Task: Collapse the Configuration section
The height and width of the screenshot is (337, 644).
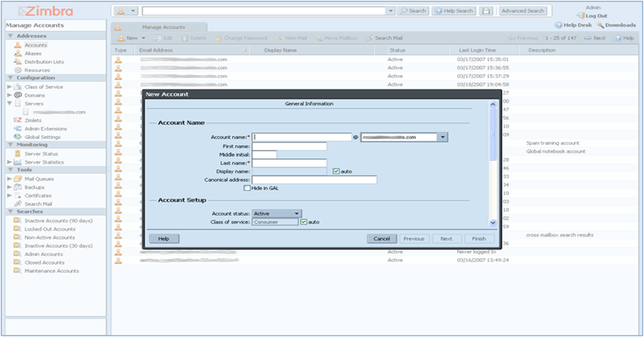Action: pyautogui.click(x=10, y=78)
